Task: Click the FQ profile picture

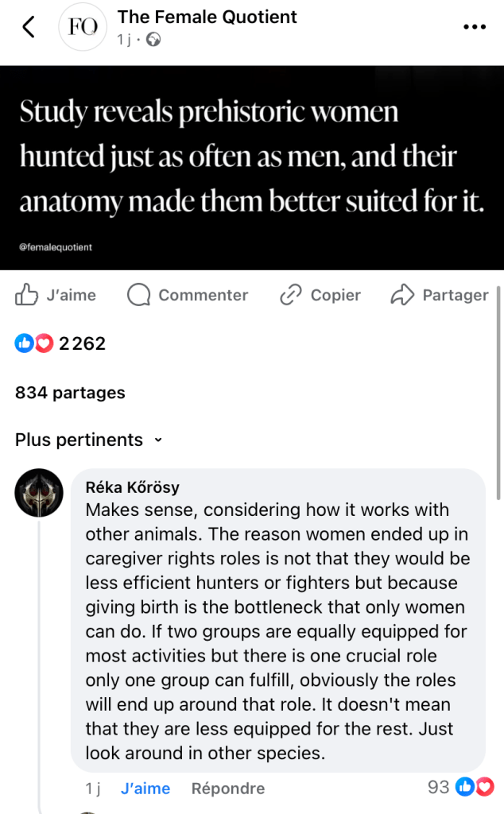Action: tap(83, 26)
